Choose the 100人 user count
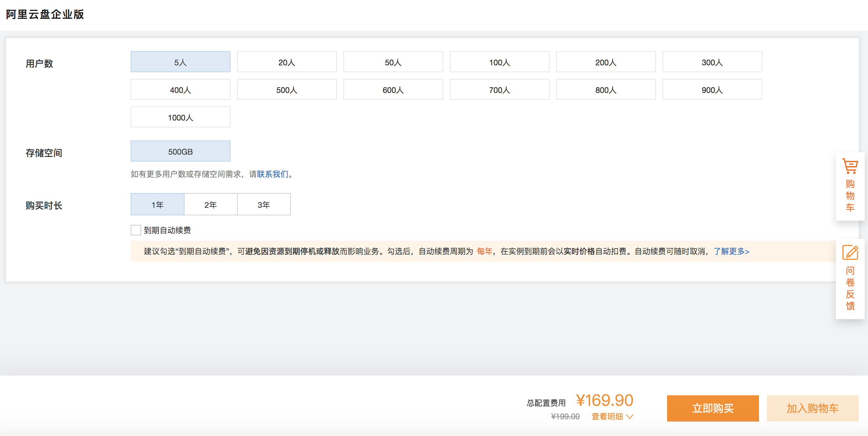This screenshot has height=436, width=868. tap(499, 62)
